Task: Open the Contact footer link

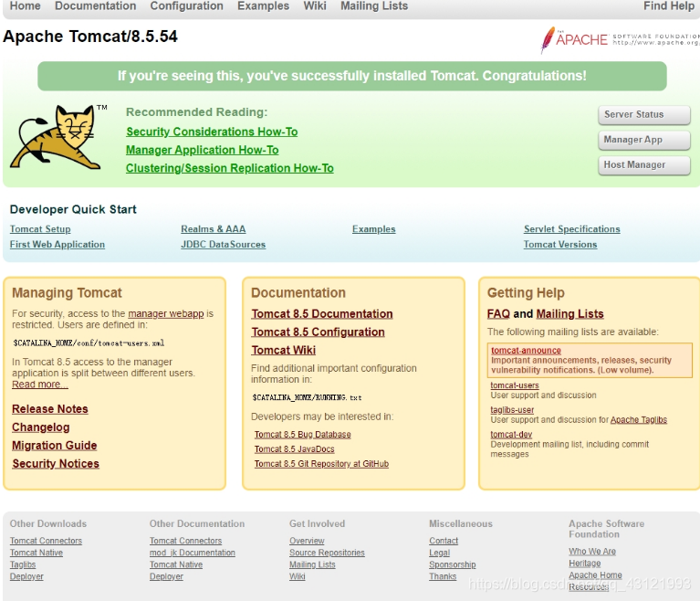Action: pyautogui.click(x=444, y=541)
